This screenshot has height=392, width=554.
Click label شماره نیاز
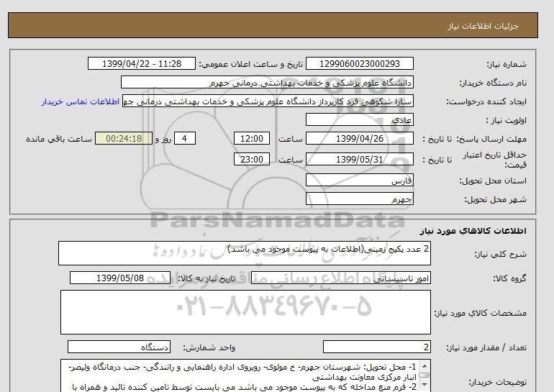coord(507,64)
